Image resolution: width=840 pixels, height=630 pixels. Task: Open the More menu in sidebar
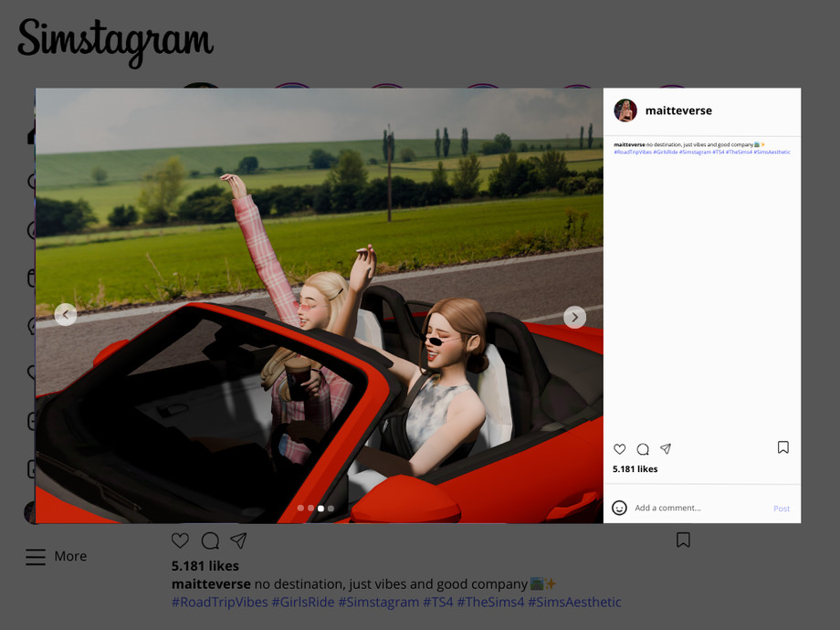[57, 556]
